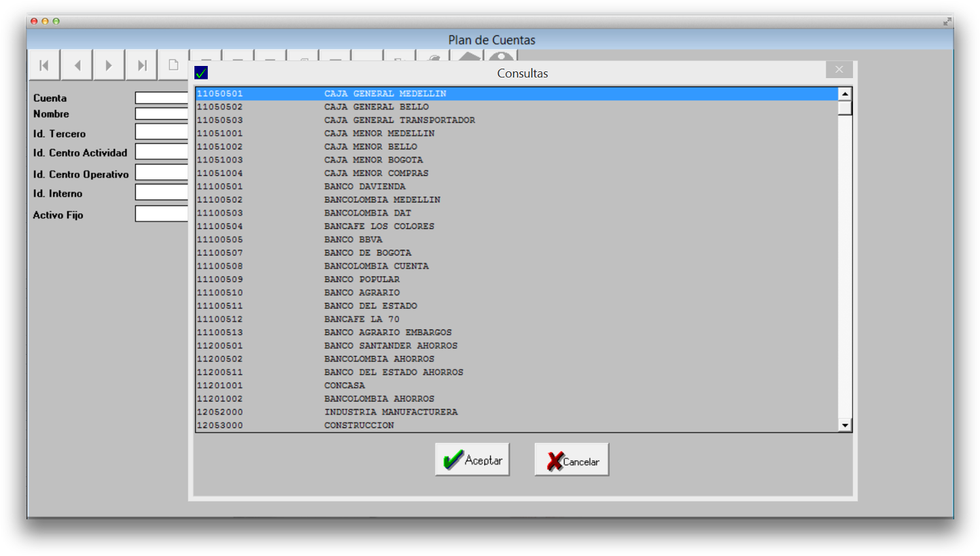
Task: Select row BANCO BBVA
Action: click(517, 239)
